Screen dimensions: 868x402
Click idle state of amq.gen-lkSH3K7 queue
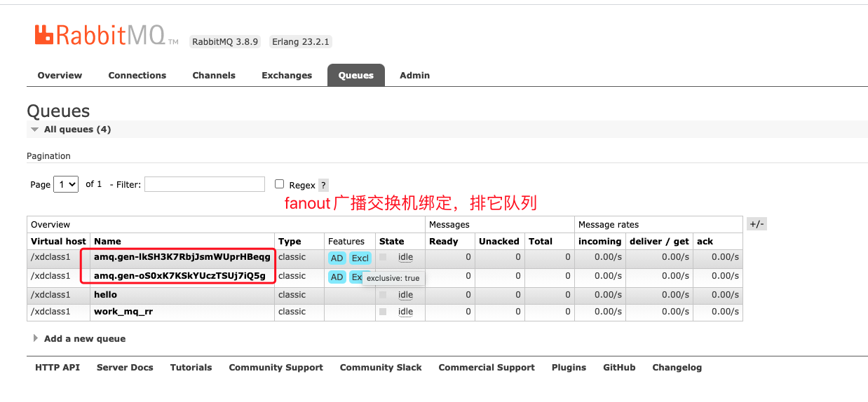[x=405, y=257]
